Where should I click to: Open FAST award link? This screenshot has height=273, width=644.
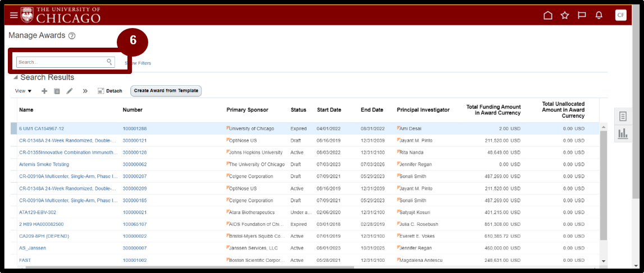[x=25, y=260]
